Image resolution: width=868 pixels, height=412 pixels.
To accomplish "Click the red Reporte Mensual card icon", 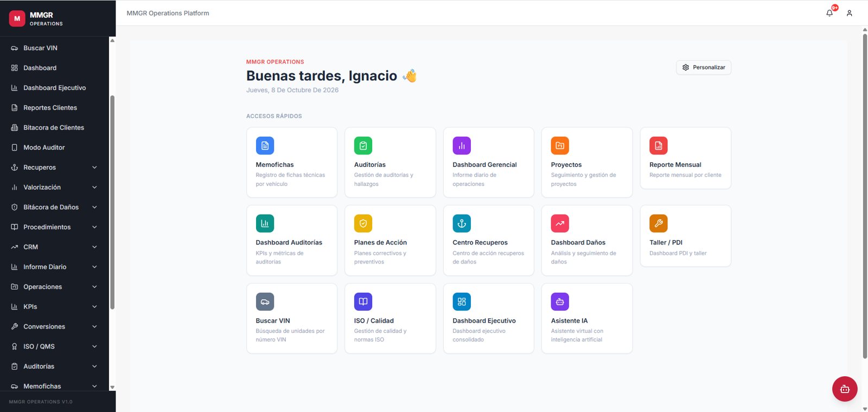I will [x=659, y=145].
